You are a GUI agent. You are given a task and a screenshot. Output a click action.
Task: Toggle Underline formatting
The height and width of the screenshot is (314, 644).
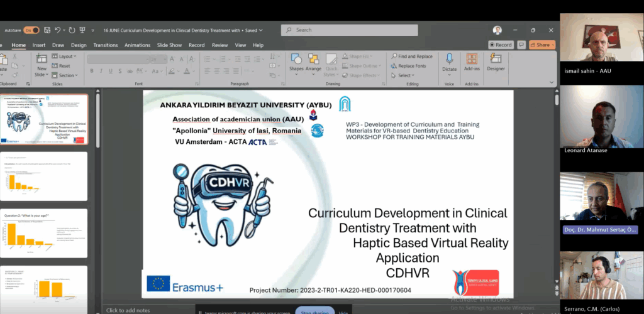click(x=111, y=72)
